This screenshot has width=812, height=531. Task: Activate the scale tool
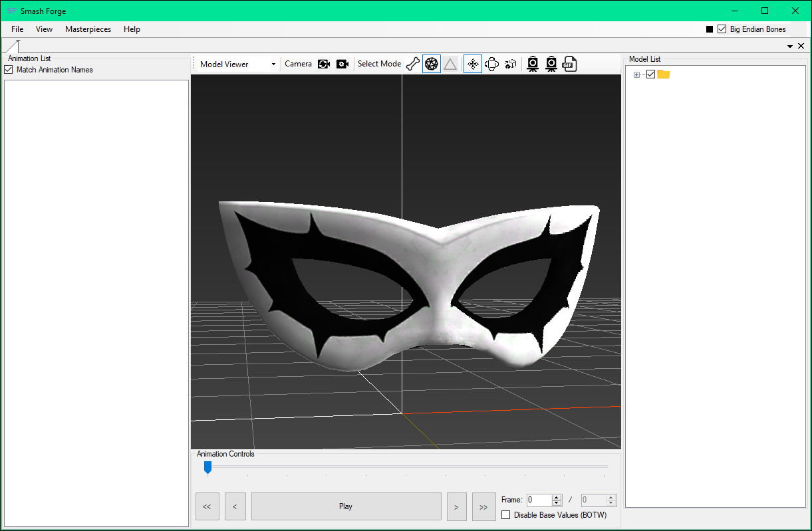pyautogui.click(x=510, y=63)
